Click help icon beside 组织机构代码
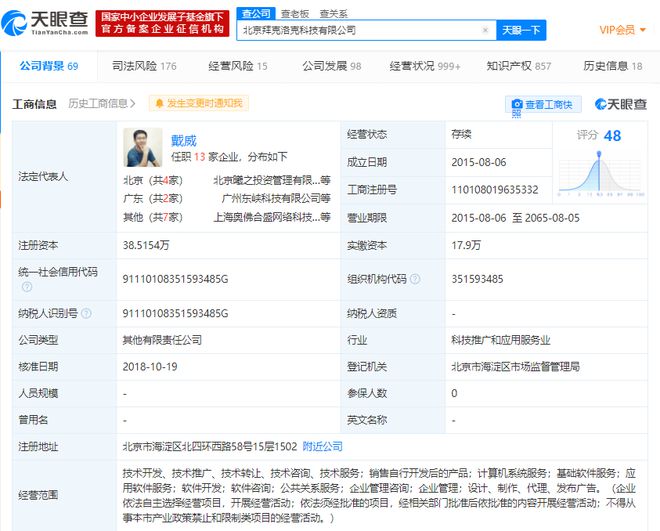The image size is (660, 531). (415, 280)
